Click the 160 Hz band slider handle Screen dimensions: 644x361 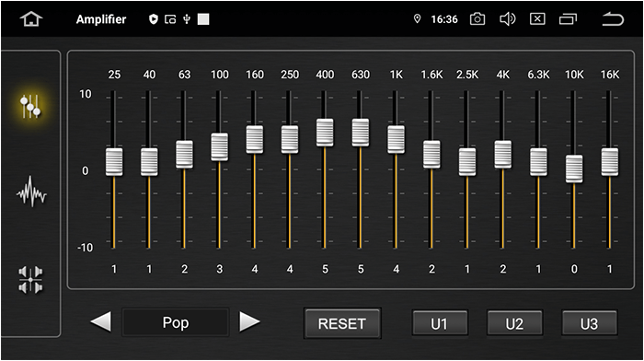(x=255, y=140)
